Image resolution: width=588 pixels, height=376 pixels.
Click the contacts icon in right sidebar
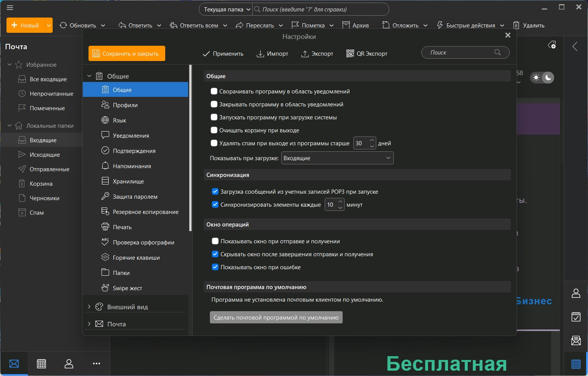(576, 293)
